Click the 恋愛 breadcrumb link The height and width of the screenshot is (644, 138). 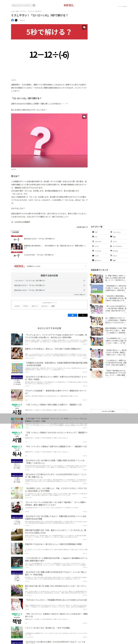17,11
